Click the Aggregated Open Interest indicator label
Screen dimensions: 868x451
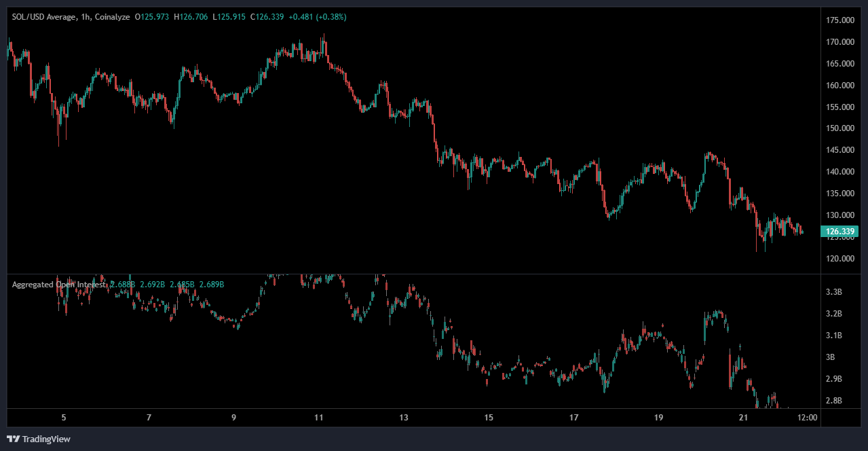click(x=59, y=285)
